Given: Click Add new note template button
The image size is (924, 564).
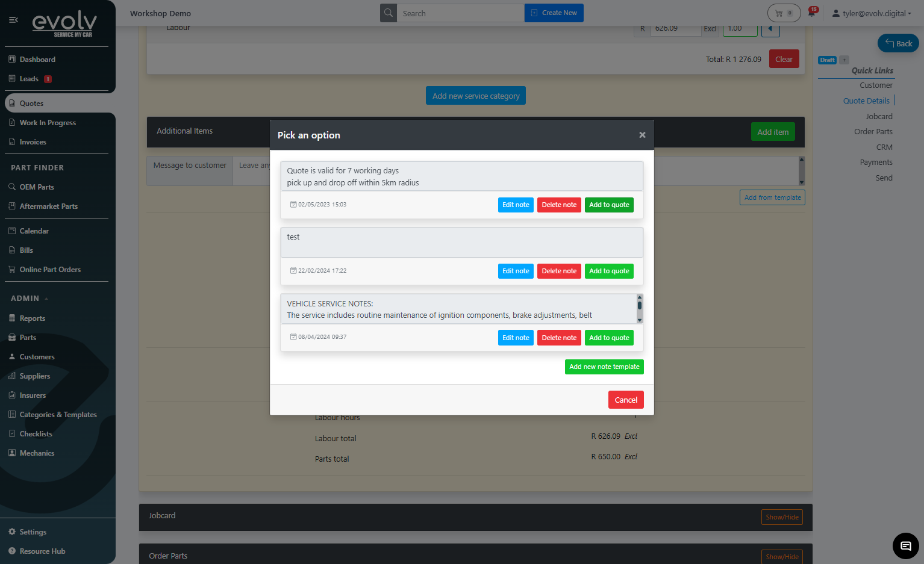Looking at the screenshot, I should click(x=604, y=367).
